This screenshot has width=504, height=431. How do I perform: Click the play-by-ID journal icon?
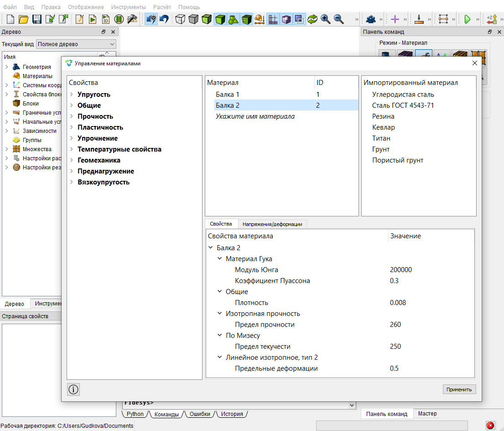pos(106,19)
